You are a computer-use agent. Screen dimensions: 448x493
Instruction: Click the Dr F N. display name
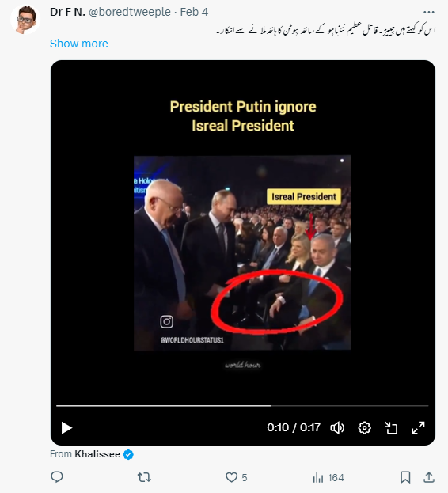pyautogui.click(x=67, y=12)
